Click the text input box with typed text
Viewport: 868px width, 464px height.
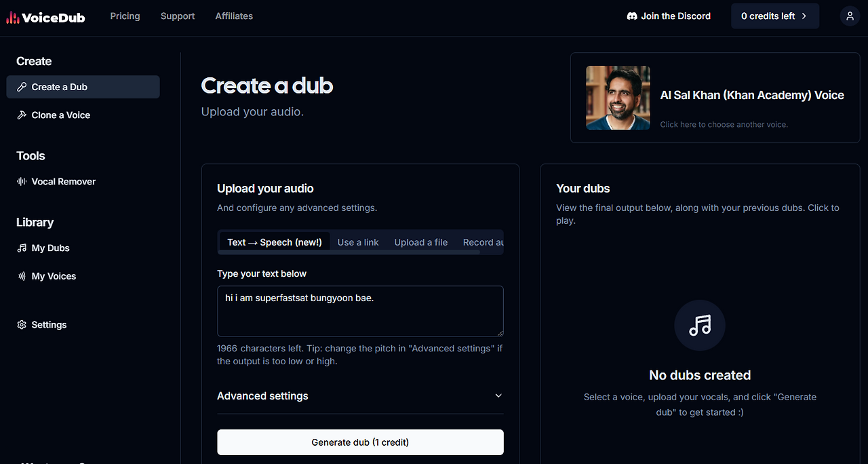tap(360, 311)
